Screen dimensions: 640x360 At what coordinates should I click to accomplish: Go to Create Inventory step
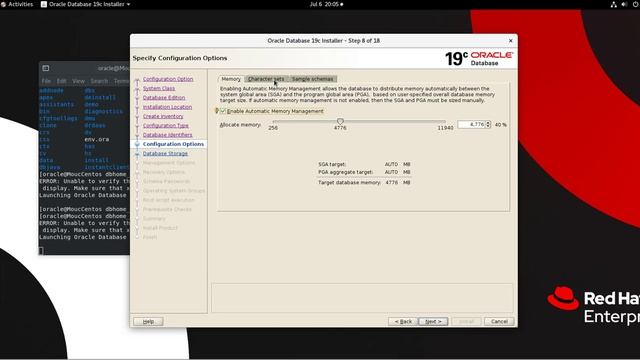pos(163,117)
